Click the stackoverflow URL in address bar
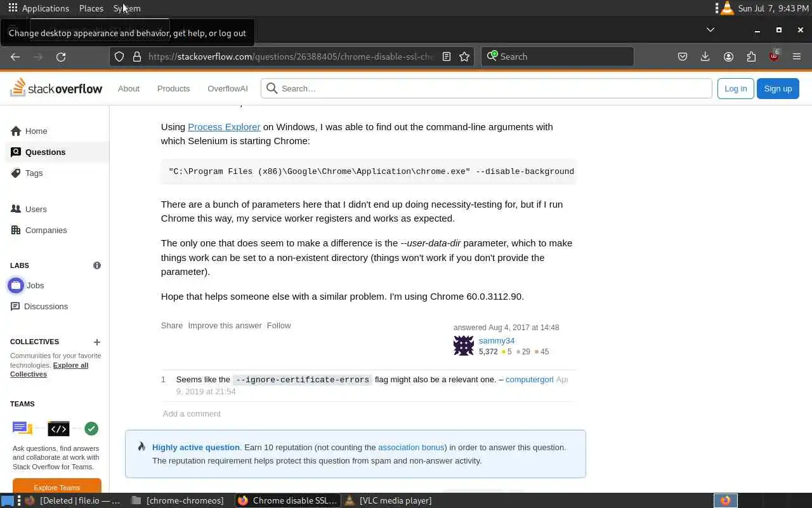 [x=291, y=57]
